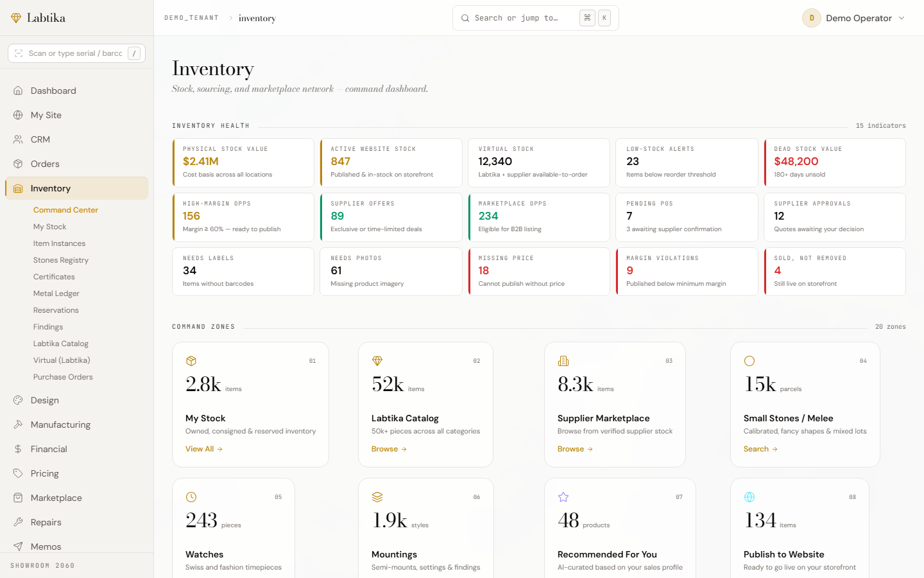The height and width of the screenshot is (578, 924).
Task: Open Margin Violations 9 card
Action: [687, 272]
